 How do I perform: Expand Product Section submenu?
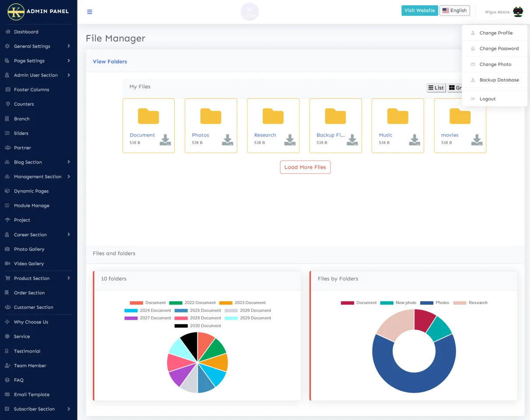pyautogui.click(x=39, y=278)
